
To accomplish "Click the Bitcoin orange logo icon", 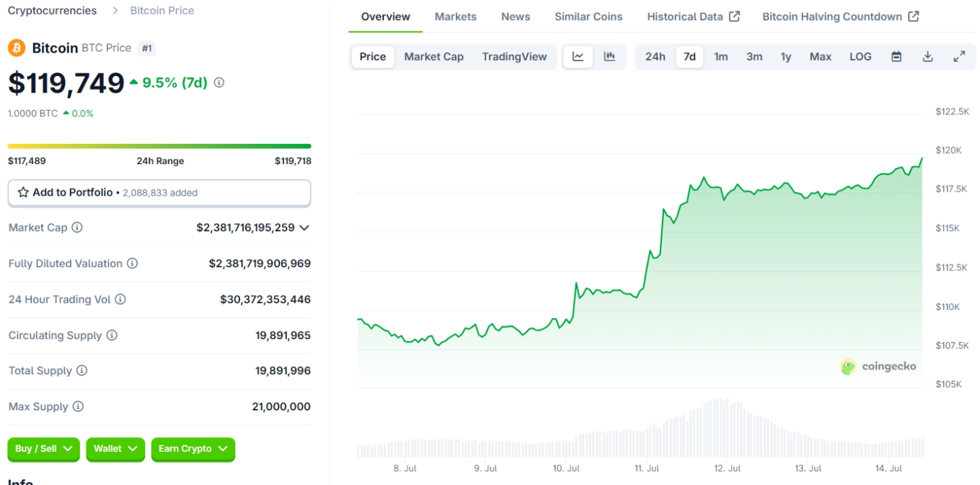I will (x=17, y=48).
